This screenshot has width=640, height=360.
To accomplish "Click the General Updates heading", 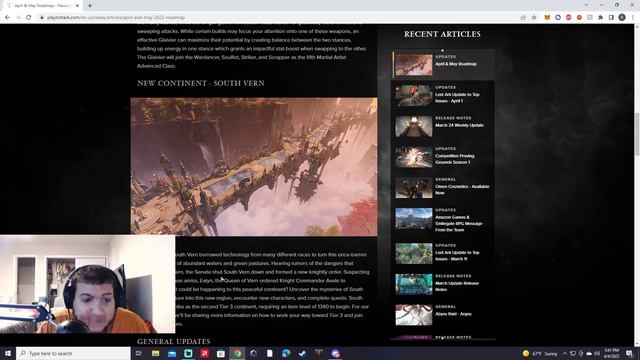I will [x=174, y=341].
